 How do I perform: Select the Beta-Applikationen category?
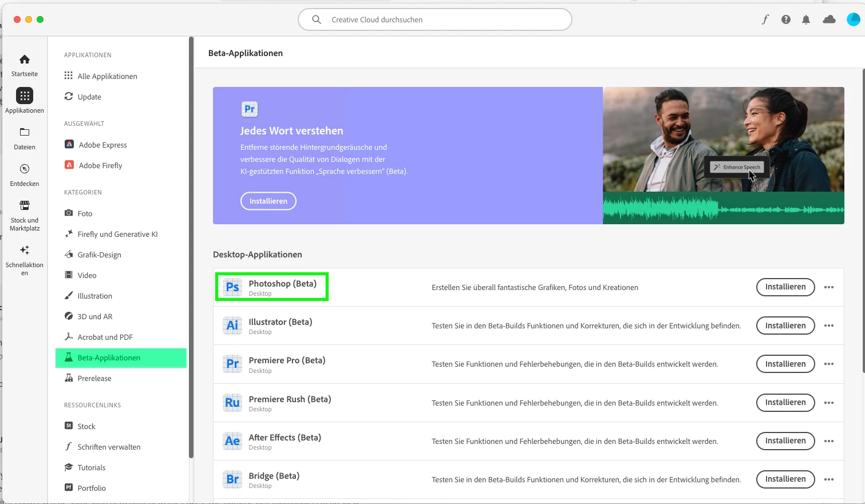tap(121, 358)
